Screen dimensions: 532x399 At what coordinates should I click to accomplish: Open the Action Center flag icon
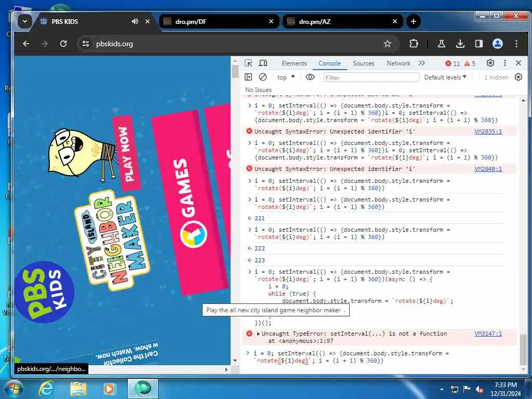tap(467, 389)
